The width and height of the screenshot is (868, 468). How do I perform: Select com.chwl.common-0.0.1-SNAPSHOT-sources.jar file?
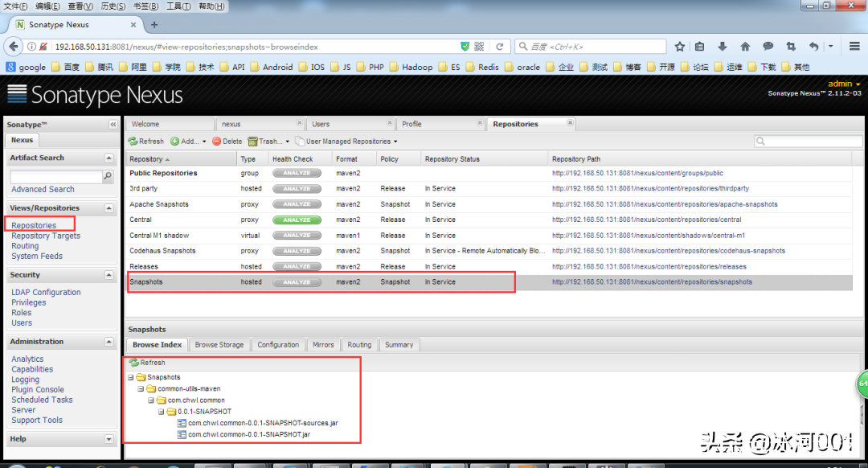pos(263,423)
